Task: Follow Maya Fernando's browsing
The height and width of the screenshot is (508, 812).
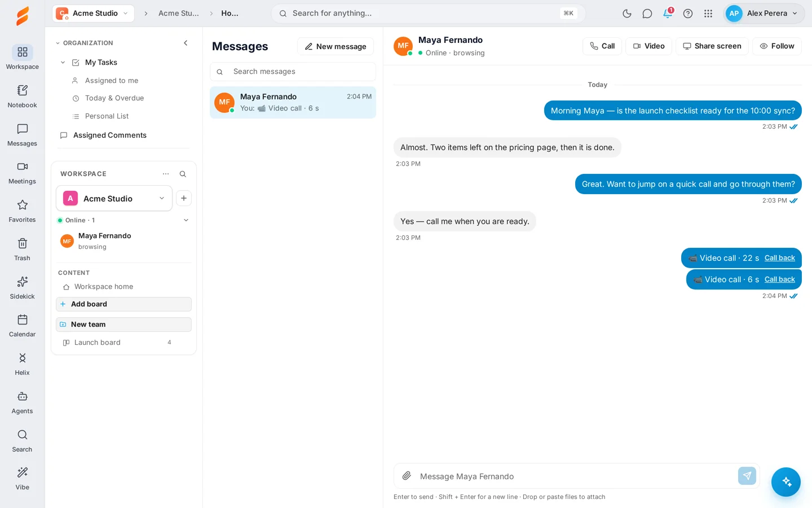Action: click(777, 46)
